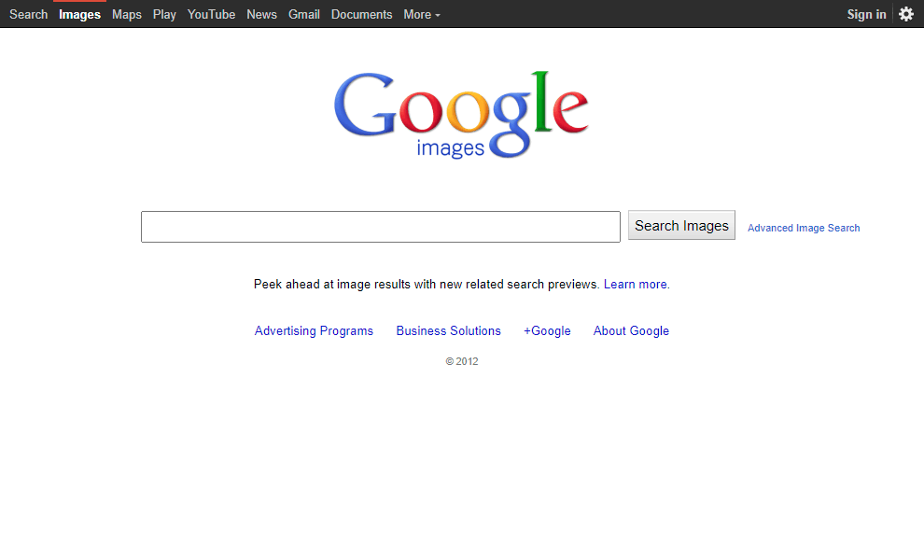
Task: Open About Google link
Action: click(631, 330)
